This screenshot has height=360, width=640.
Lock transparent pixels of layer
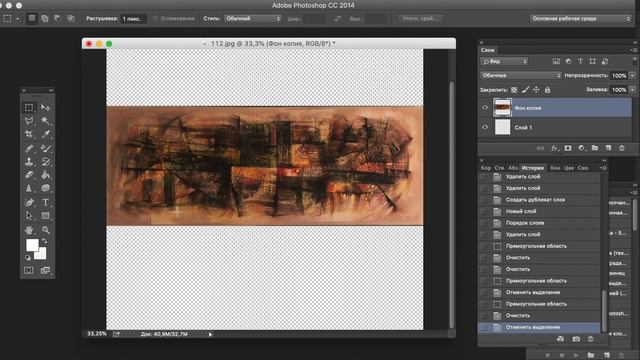(x=514, y=90)
